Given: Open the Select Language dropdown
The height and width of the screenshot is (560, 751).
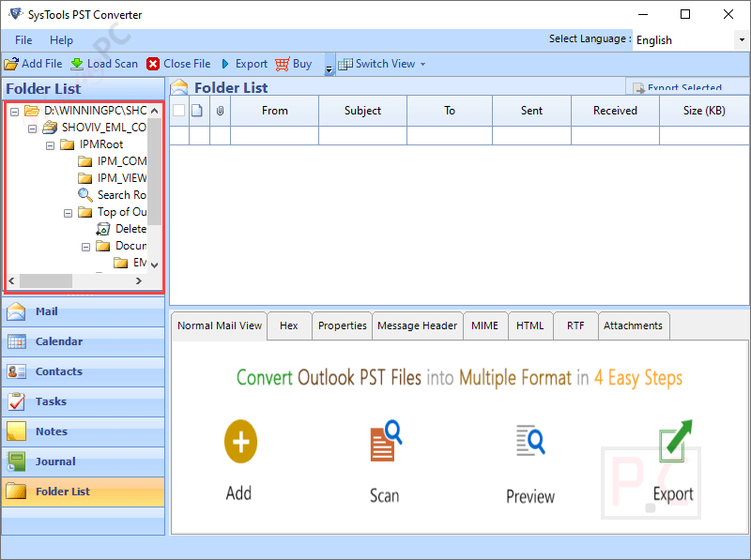Looking at the screenshot, I should click(x=742, y=39).
